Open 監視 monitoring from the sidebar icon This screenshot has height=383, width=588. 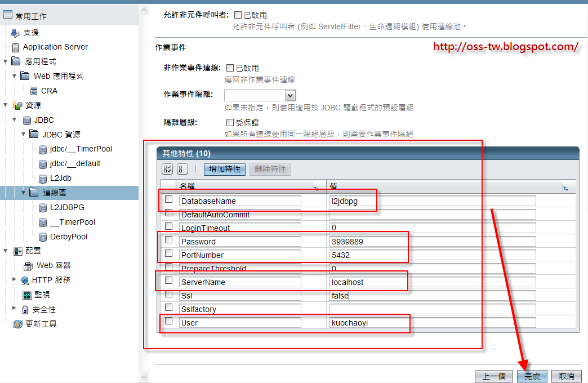(26, 295)
